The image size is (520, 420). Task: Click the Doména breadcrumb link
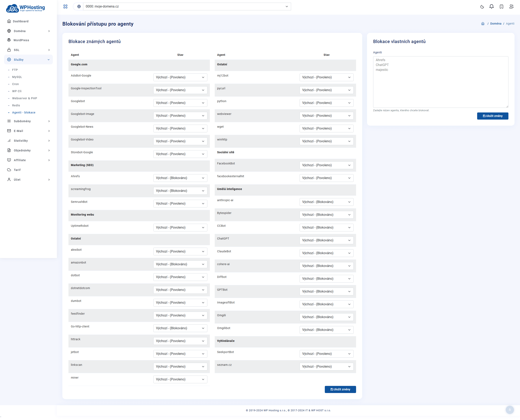coord(496,24)
